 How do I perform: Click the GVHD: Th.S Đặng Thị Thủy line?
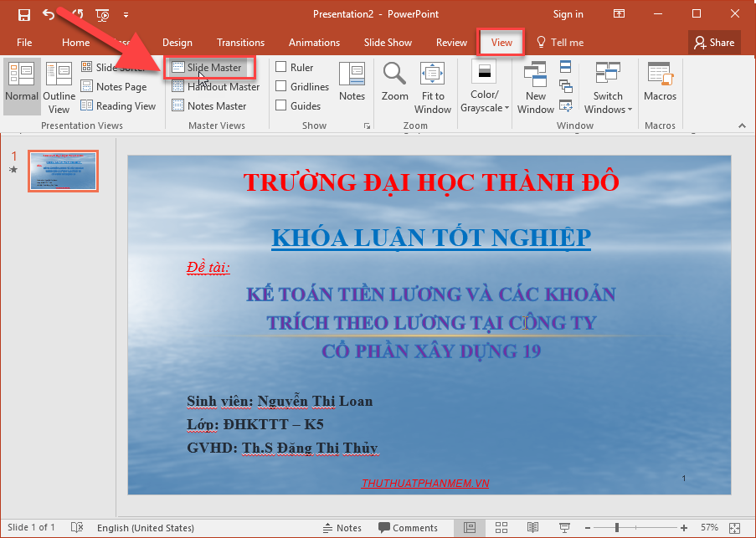[282, 448]
